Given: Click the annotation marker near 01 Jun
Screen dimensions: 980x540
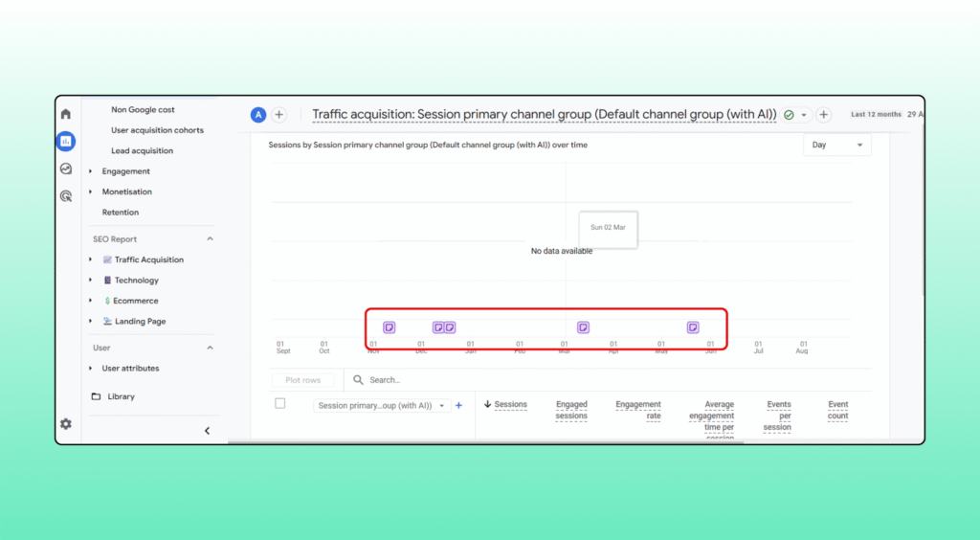Looking at the screenshot, I should point(693,327).
